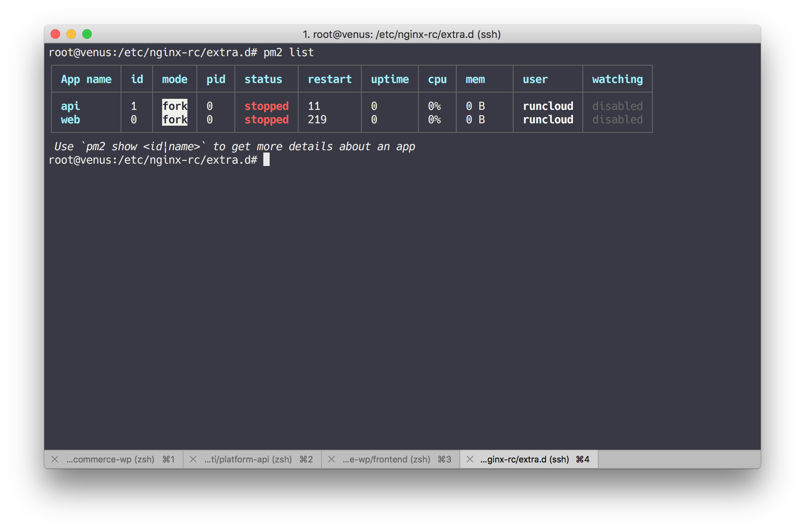Click the restart count 219
Screen dimensions: 805x532
(x=317, y=119)
